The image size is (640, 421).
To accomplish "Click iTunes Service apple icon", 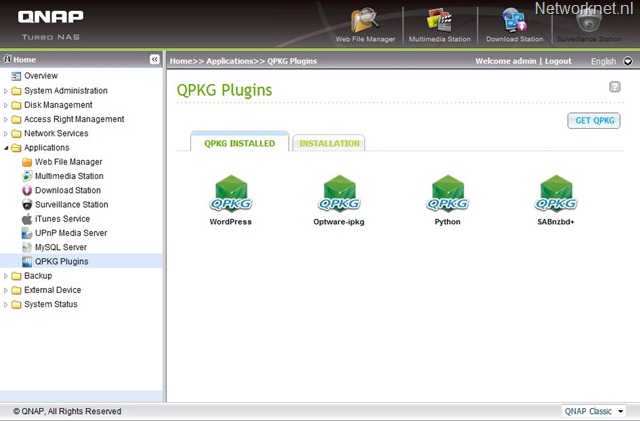I will click(27, 219).
